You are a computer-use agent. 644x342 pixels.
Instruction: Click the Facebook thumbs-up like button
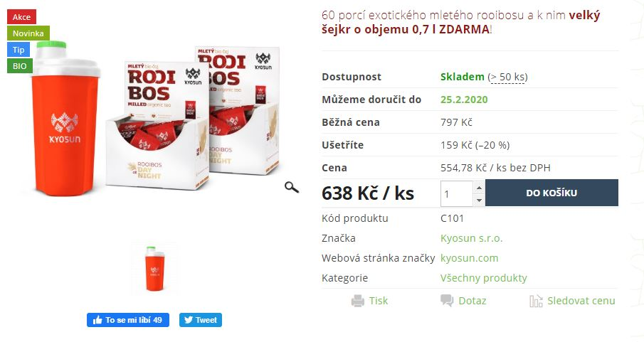click(x=127, y=320)
